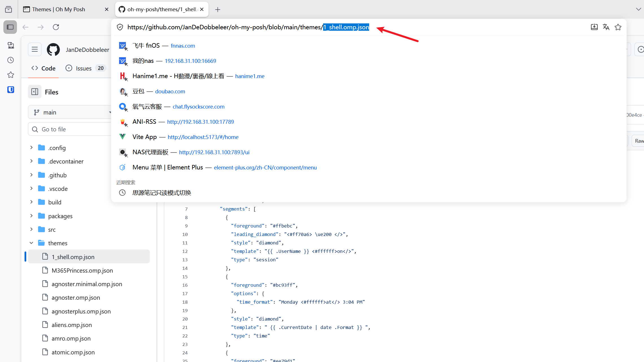The image size is (644, 362).
Task: List all tabs dropdown arrow
Action: tap(638, 9)
